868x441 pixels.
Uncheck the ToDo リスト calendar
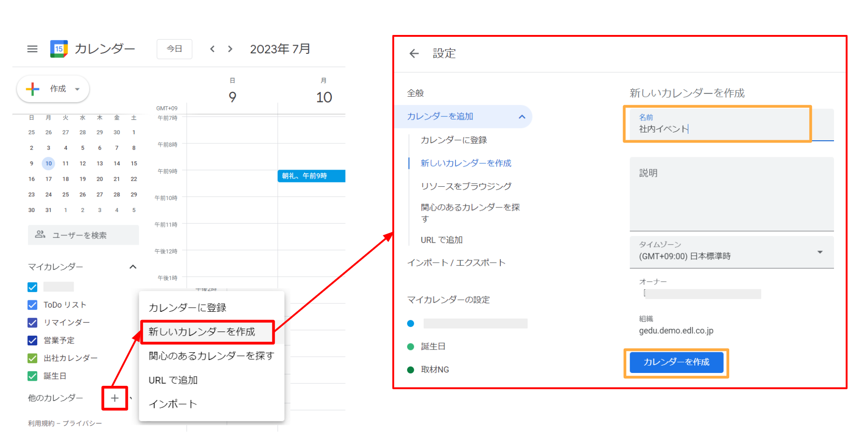pos(33,305)
